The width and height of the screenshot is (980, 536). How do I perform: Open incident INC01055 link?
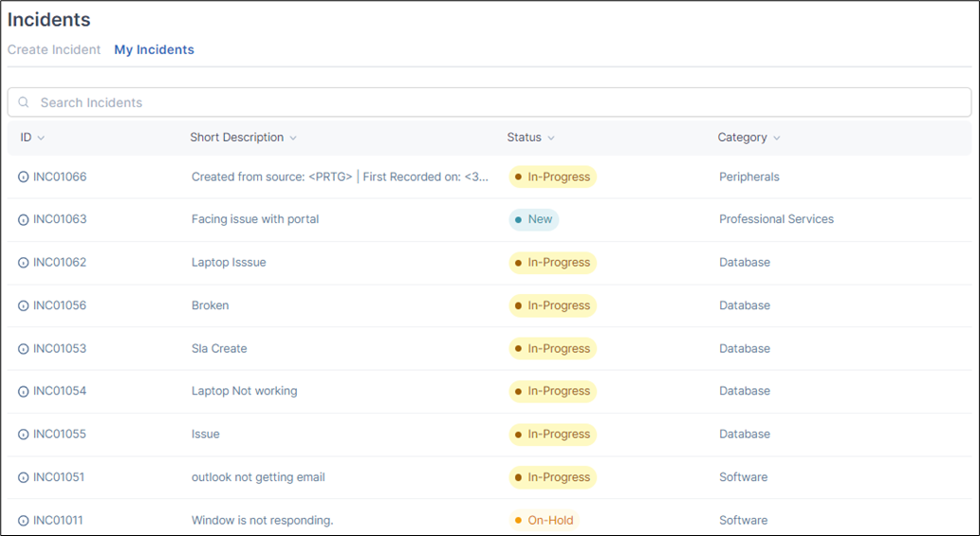(x=60, y=434)
